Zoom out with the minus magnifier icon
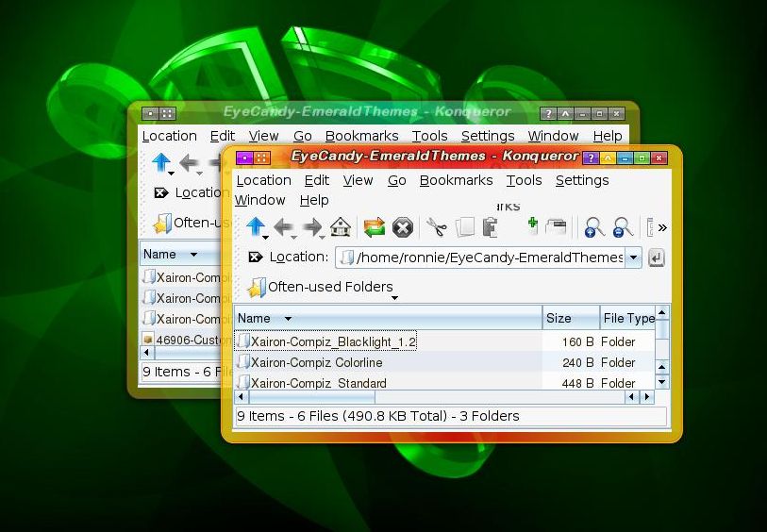 point(623,227)
